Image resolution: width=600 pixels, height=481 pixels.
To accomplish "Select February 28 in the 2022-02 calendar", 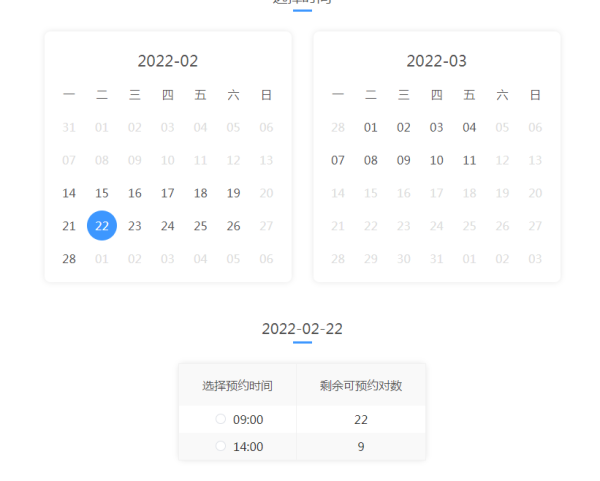I will pyautogui.click(x=69, y=259).
